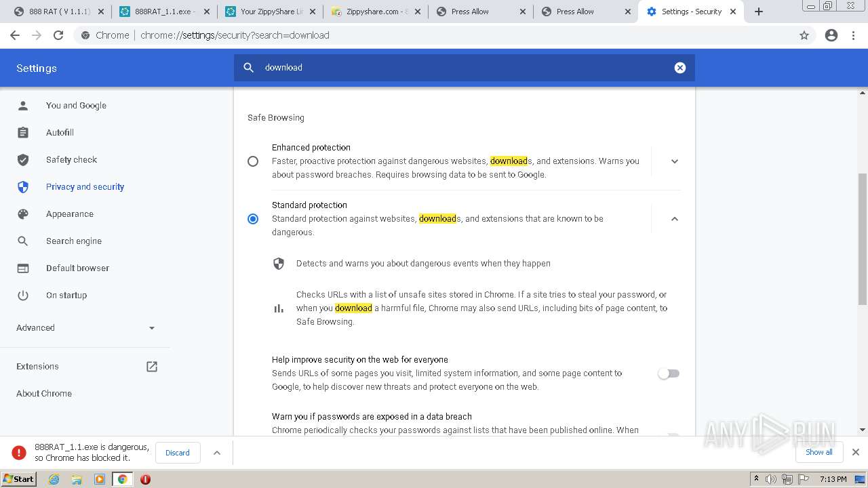Image resolution: width=868 pixels, height=488 pixels.
Task: Close the Settings - Security tab
Action: (734, 12)
